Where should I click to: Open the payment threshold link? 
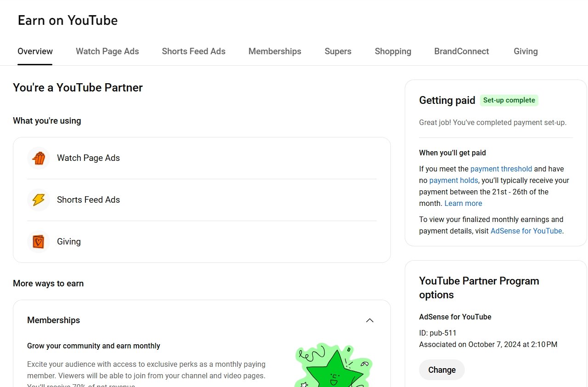tap(501, 169)
